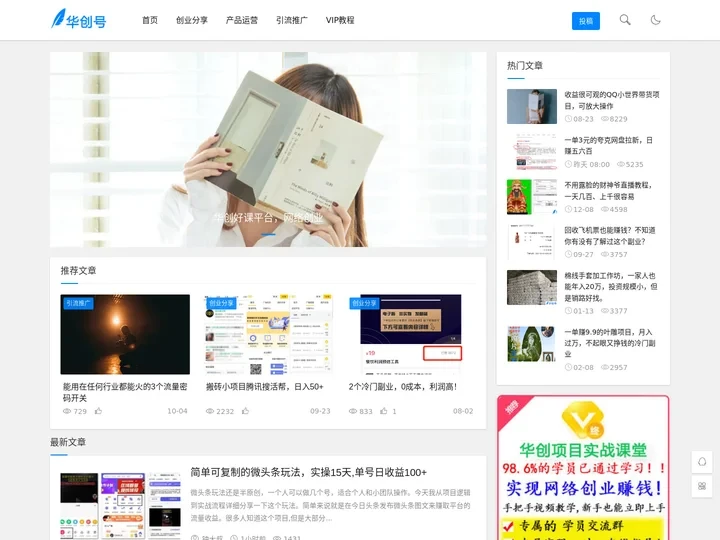Click eye icon beside 3757 views
The height and width of the screenshot is (540, 720).
(x=605, y=254)
